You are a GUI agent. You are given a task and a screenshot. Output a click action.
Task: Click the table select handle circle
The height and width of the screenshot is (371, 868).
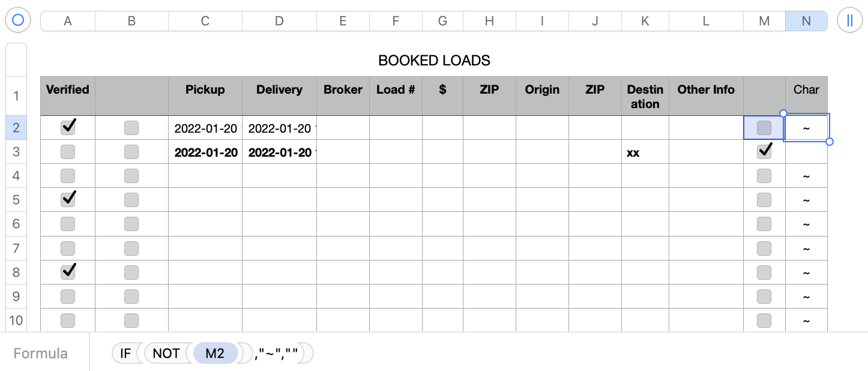(x=18, y=20)
